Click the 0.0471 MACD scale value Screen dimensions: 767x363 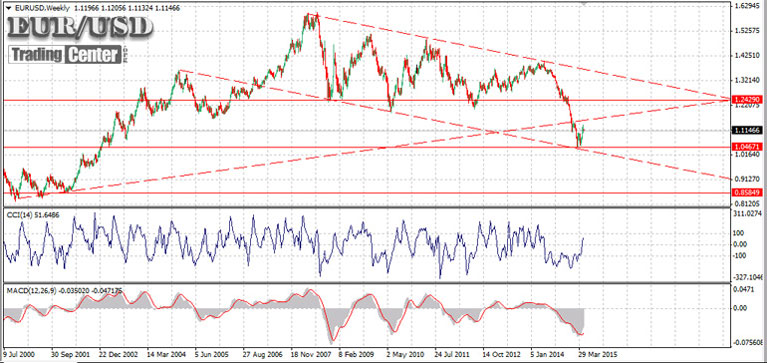(744, 290)
